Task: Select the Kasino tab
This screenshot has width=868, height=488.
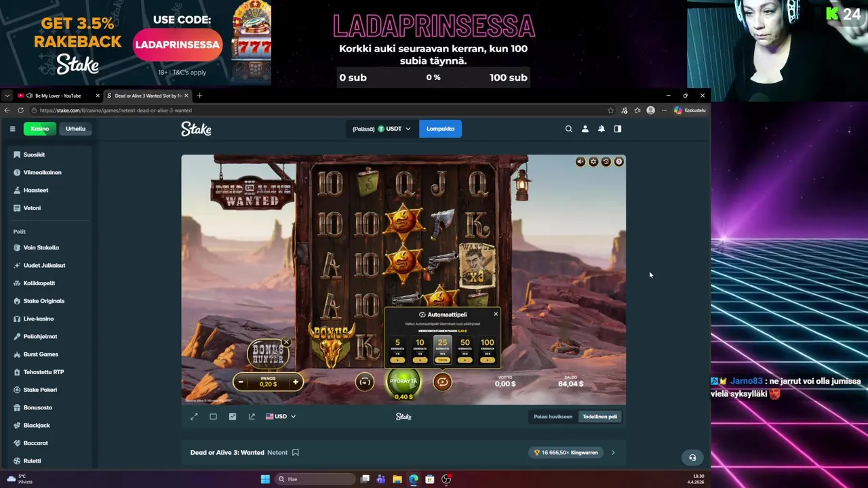Action: click(x=39, y=129)
